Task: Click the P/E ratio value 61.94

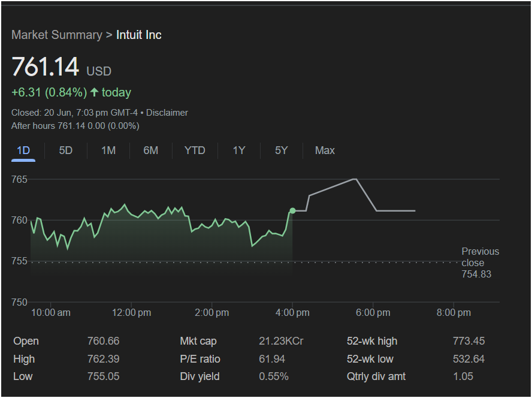Action: (x=272, y=359)
